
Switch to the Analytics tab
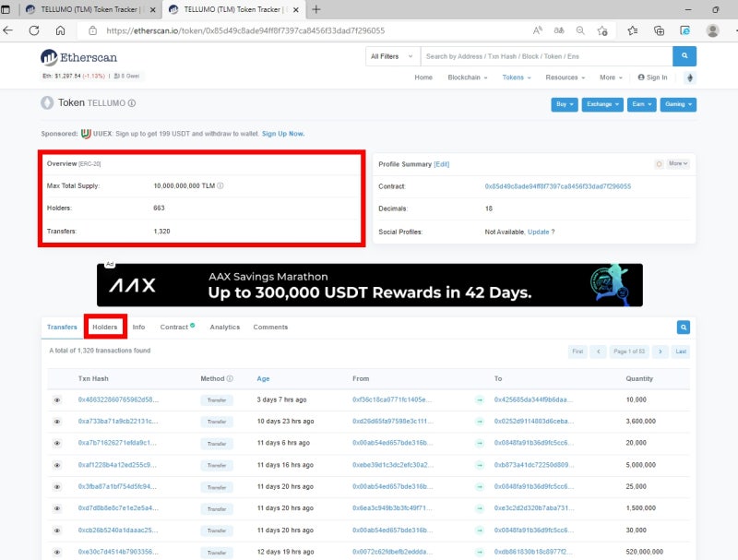[x=224, y=328]
